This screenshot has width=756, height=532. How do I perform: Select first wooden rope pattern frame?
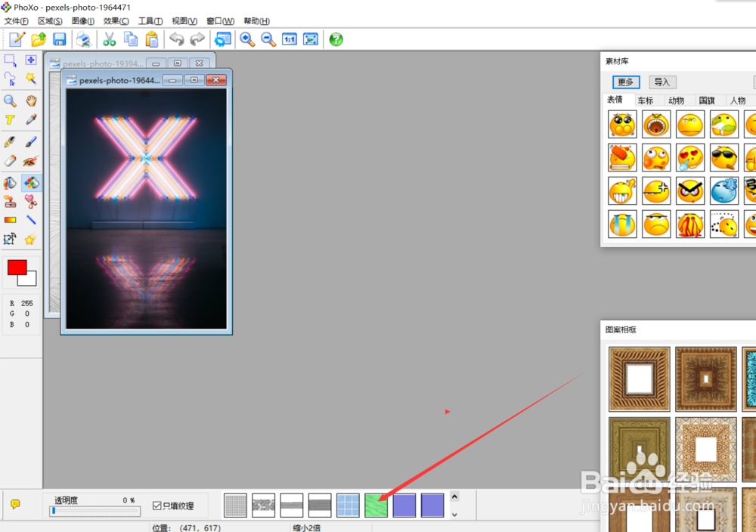coord(640,379)
